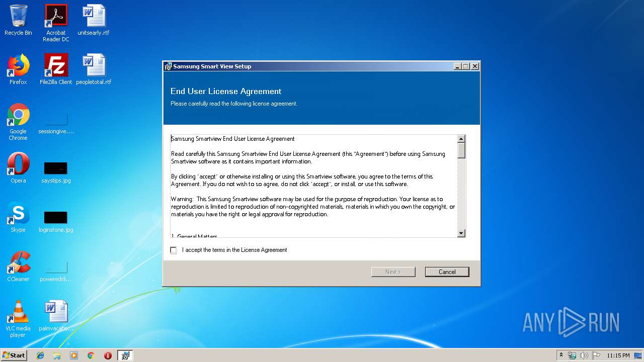Click the license text scrollbar thumb
Viewport: 644px width, 362px height.
pyautogui.click(x=461, y=150)
